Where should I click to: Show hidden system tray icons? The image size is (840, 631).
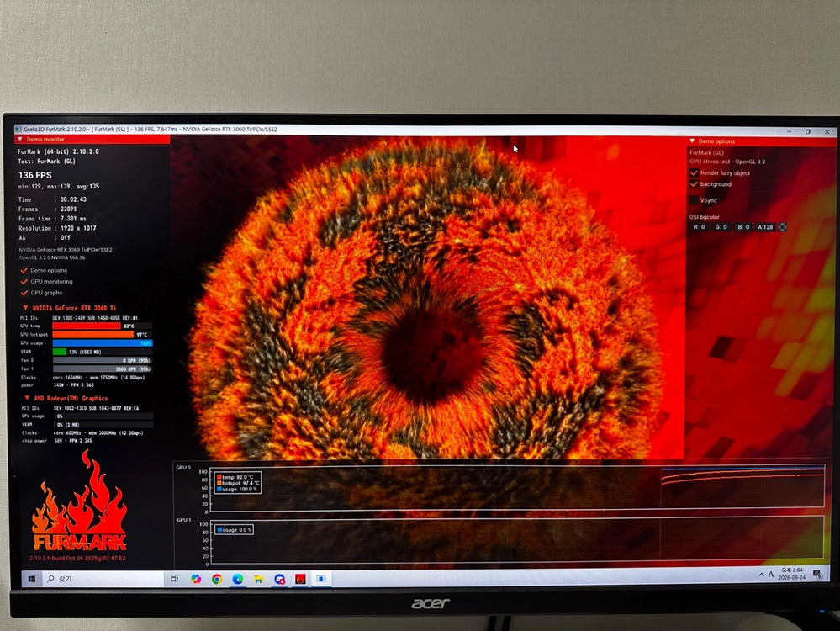coord(761,575)
